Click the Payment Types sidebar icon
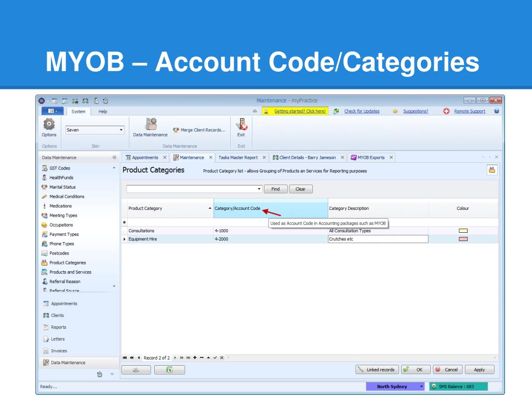 click(45, 234)
